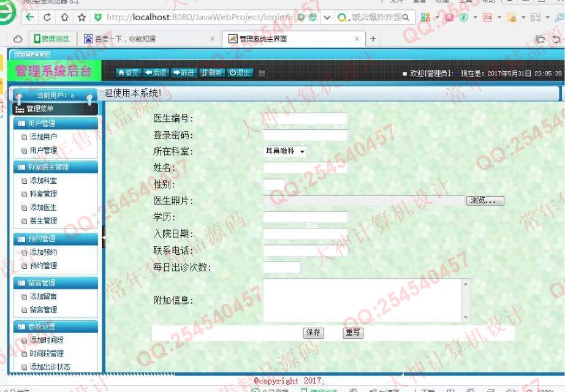The height and width of the screenshot is (392, 565).
Task: Open browser home page icon
Action: (64, 17)
